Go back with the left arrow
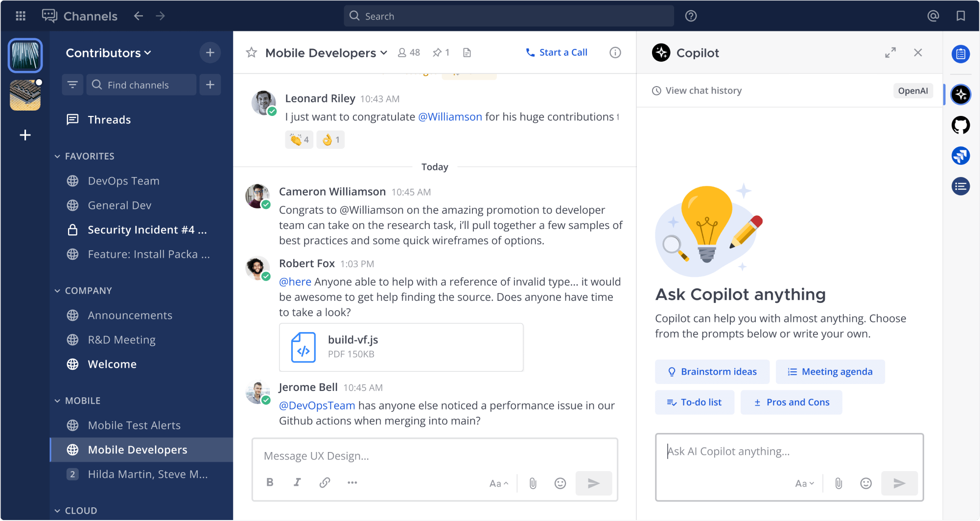 click(139, 16)
